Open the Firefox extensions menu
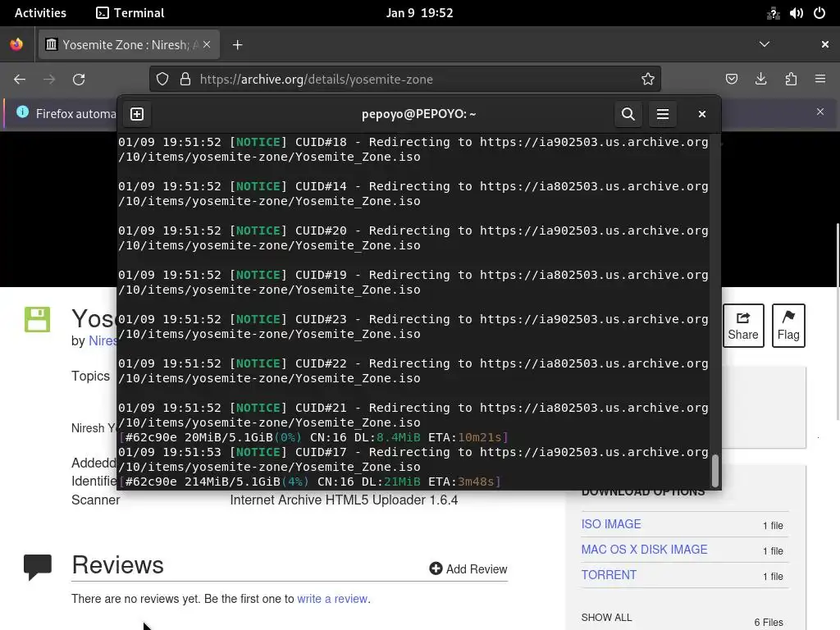 pyautogui.click(x=791, y=80)
